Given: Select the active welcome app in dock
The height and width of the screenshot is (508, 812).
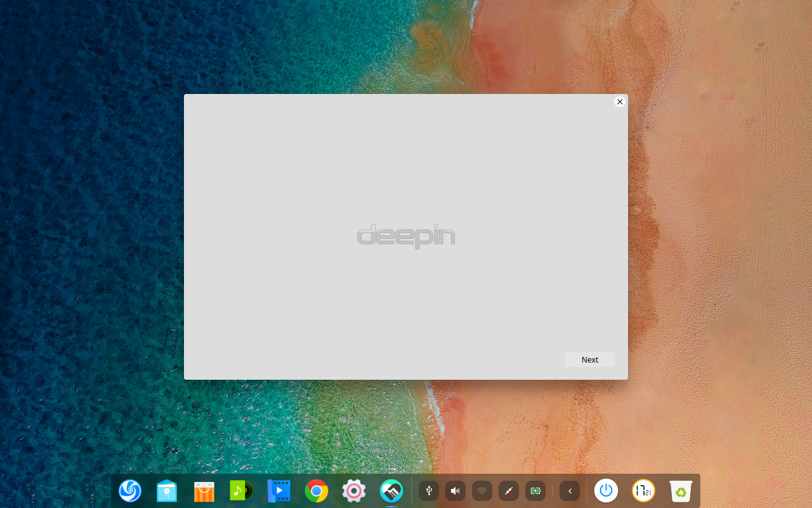Looking at the screenshot, I should tap(391, 491).
